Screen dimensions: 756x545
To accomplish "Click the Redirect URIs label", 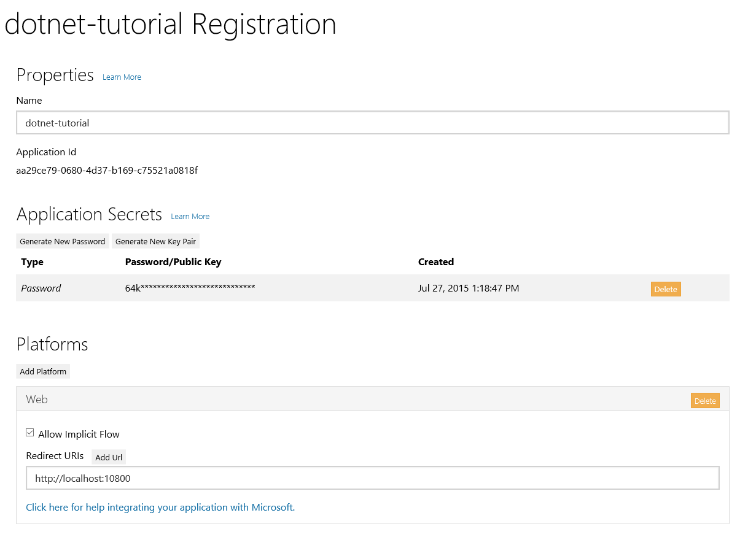I will pyautogui.click(x=55, y=456).
